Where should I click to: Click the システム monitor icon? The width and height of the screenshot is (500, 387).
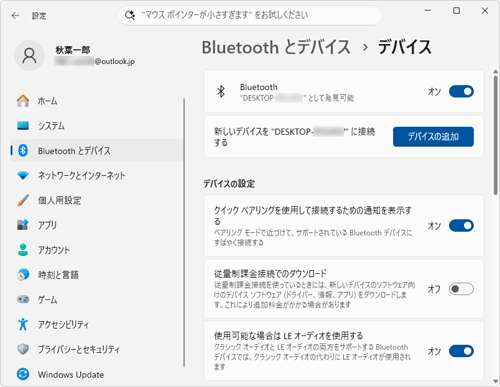[x=23, y=126]
